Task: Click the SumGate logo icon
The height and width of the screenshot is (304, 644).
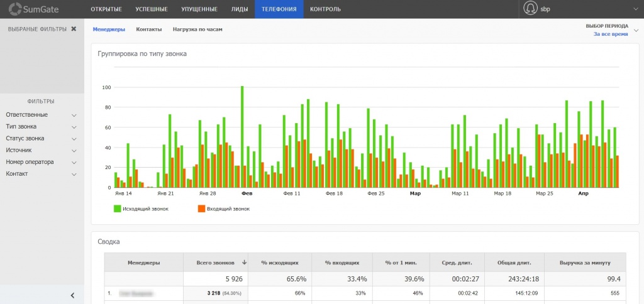Action: point(15,9)
